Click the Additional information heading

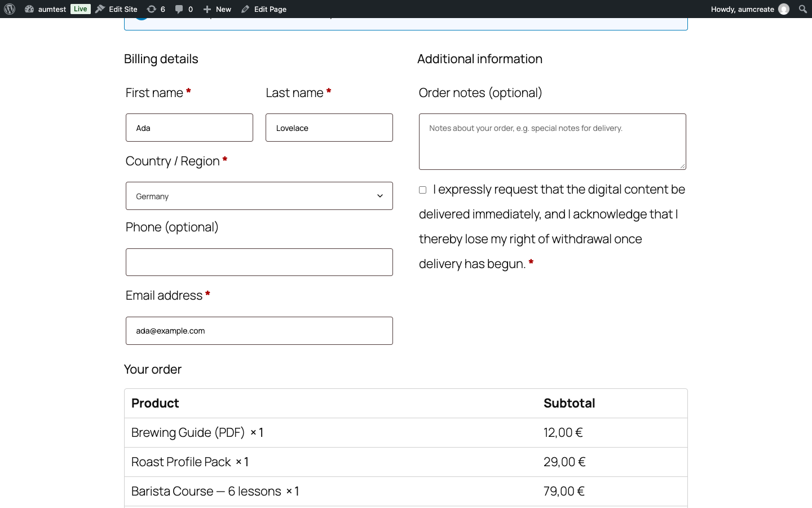coord(480,59)
